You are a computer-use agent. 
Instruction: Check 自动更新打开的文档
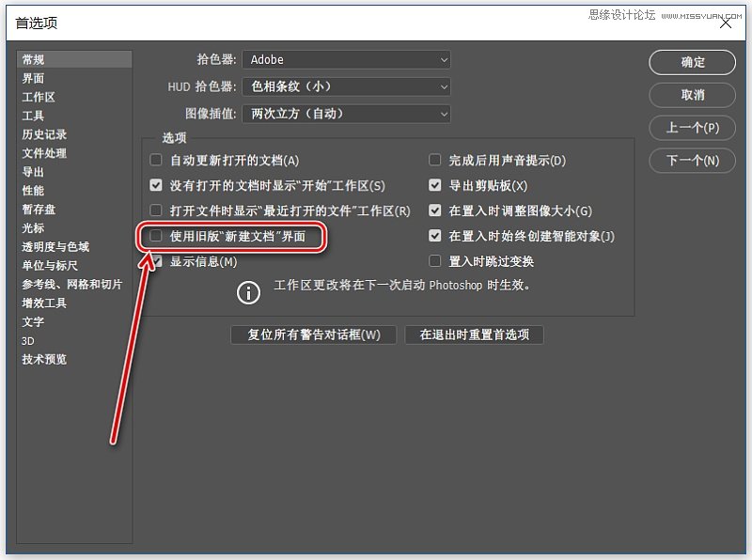[155, 159]
